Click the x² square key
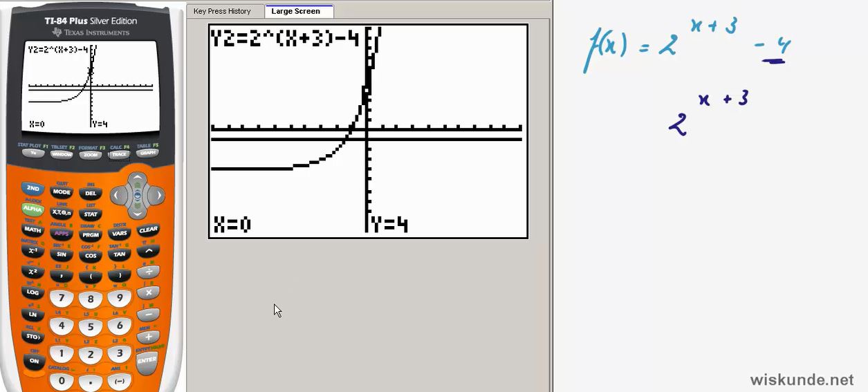 point(33,270)
